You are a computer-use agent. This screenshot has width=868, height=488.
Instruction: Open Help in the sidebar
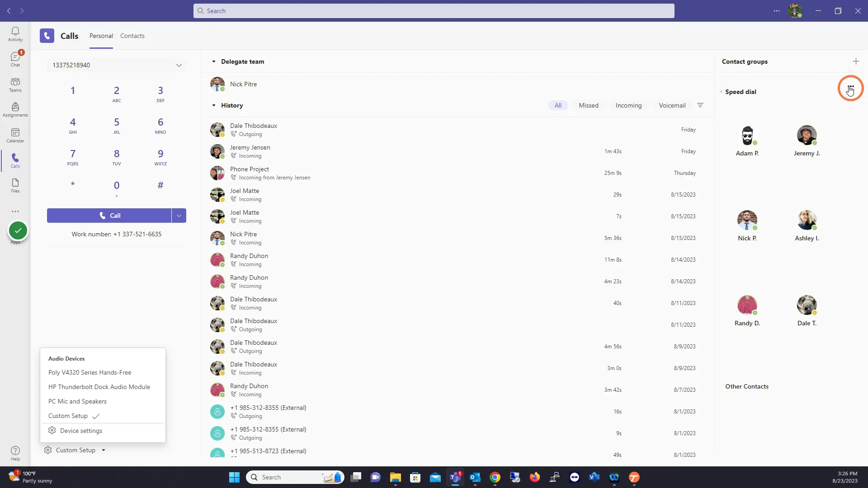(x=15, y=453)
